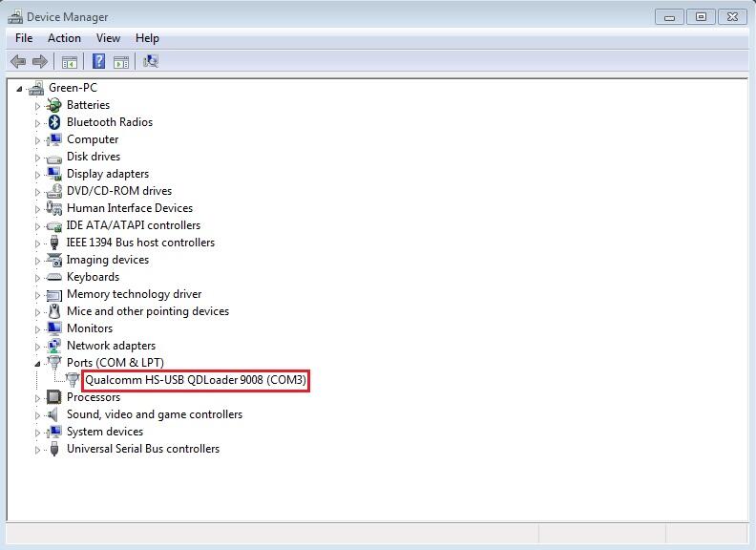
Task: Click the Bluetooth Radios icon
Action: coord(54,122)
